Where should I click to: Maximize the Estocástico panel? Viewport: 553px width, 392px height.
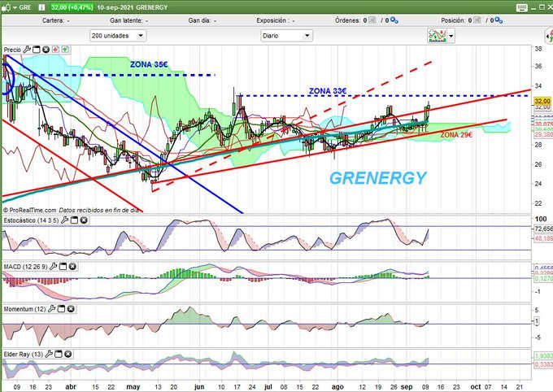[x=74, y=220]
